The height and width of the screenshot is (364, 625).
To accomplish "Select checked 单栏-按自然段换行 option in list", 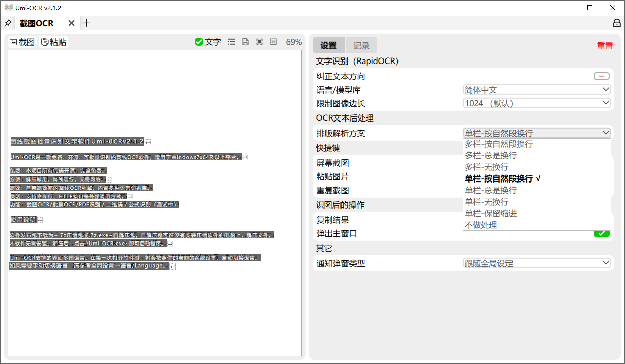I will 537,179.
